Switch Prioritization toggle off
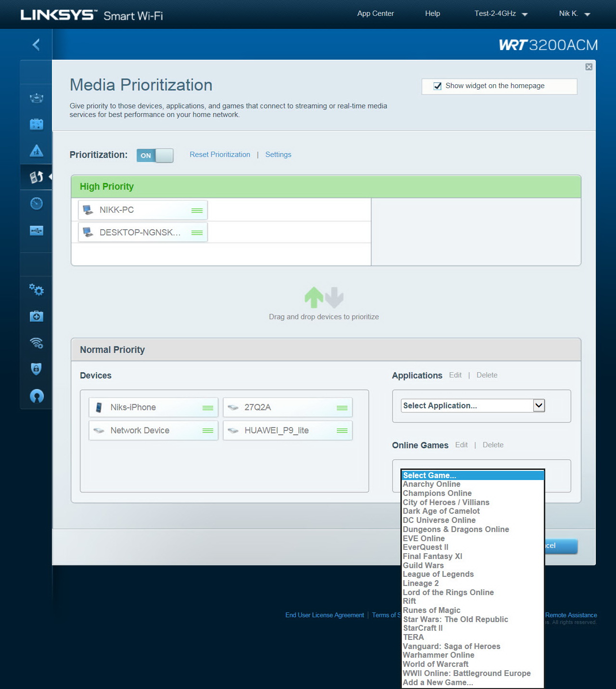 click(x=155, y=156)
